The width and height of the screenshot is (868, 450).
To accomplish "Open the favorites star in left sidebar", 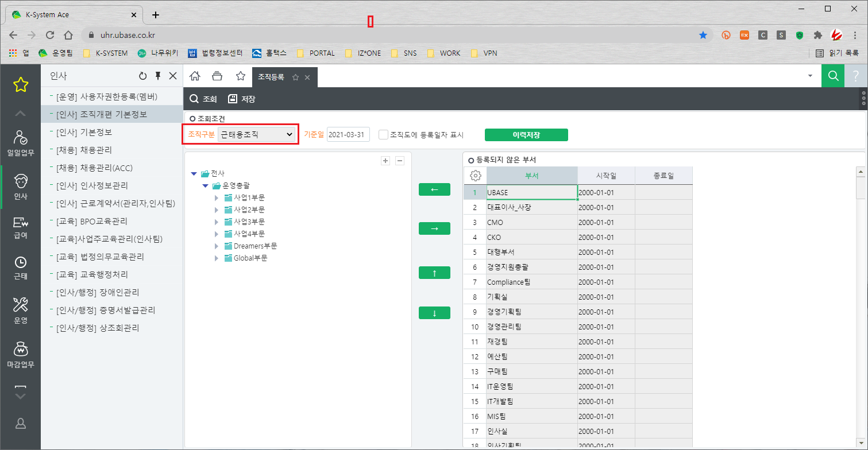I will tap(21, 85).
